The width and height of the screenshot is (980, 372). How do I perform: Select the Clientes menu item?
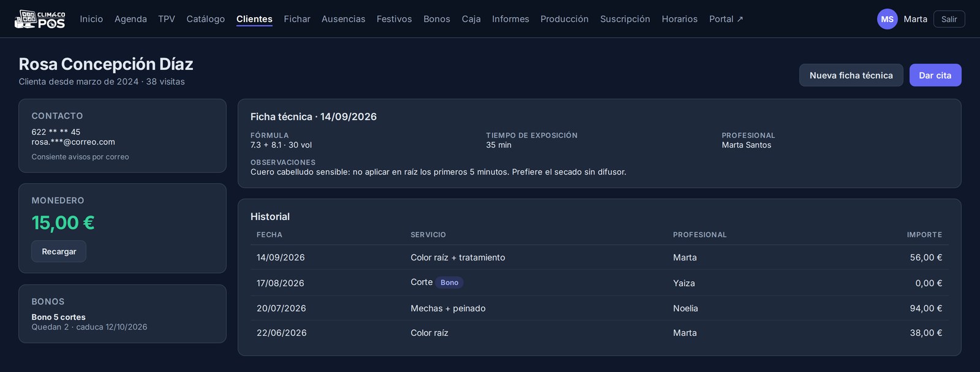[254, 19]
